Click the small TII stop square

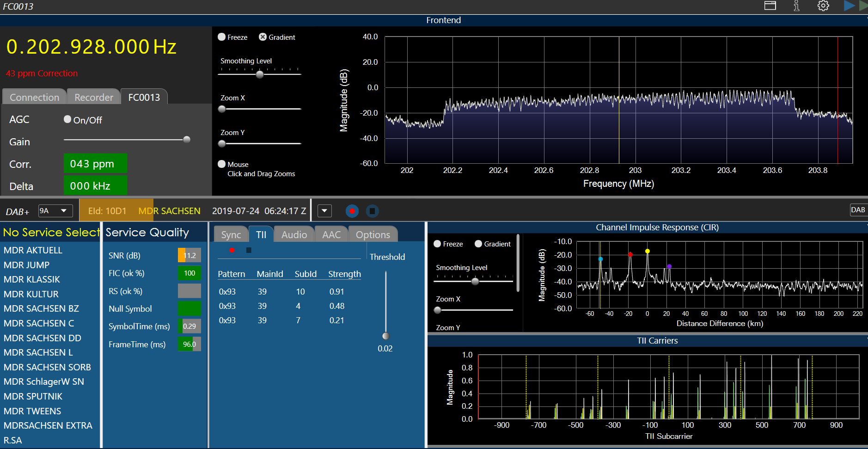249,250
